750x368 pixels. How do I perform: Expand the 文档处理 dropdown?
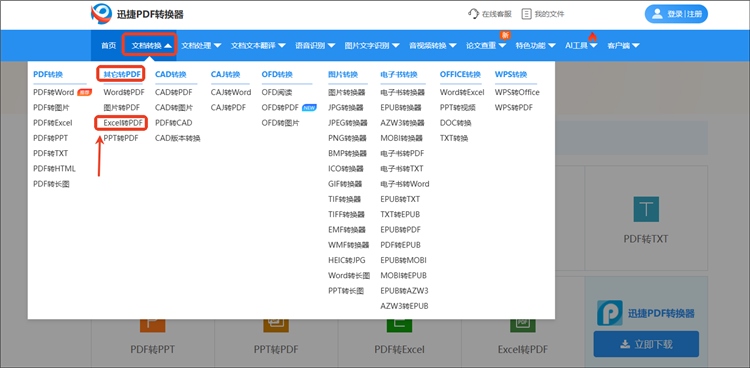click(201, 45)
